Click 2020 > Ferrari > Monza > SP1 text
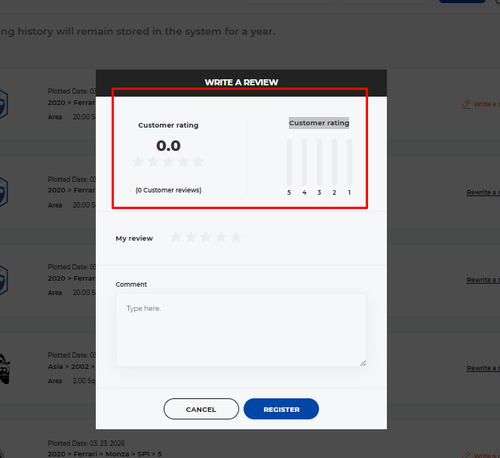This screenshot has height=458, width=500. click(105, 454)
